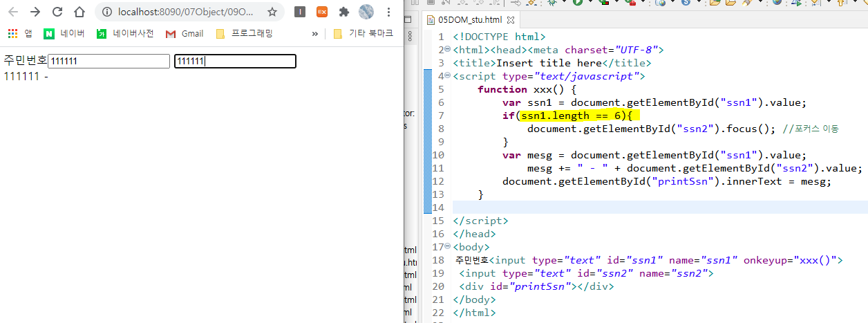Go back in Chrome browser

click(x=12, y=12)
